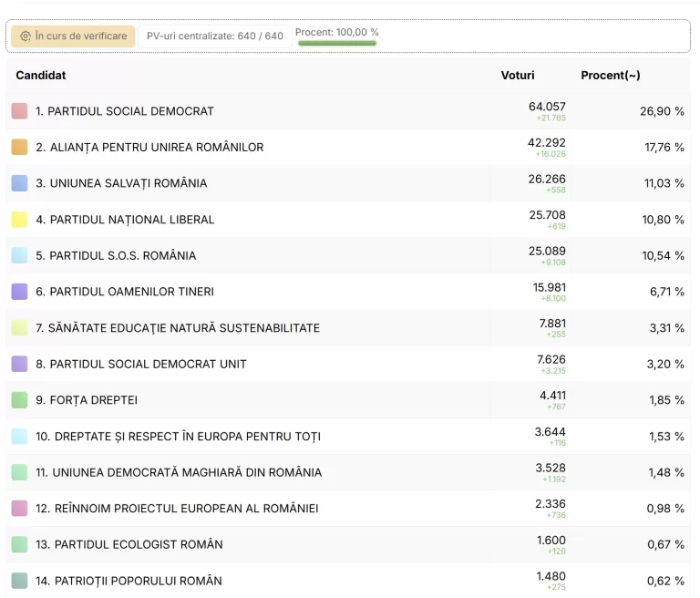
Task: Select '3. UNIUNEA SALVAȚI ROMÂNIA' name
Action: tap(121, 183)
